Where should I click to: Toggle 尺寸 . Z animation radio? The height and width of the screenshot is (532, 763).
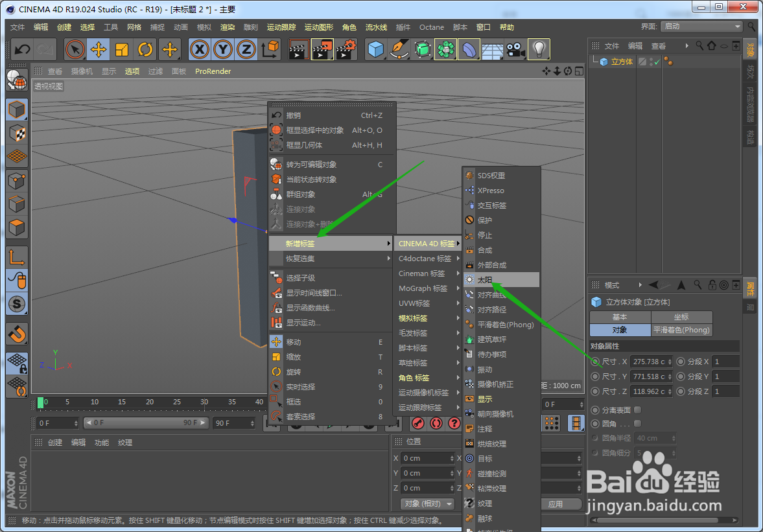(x=595, y=391)
